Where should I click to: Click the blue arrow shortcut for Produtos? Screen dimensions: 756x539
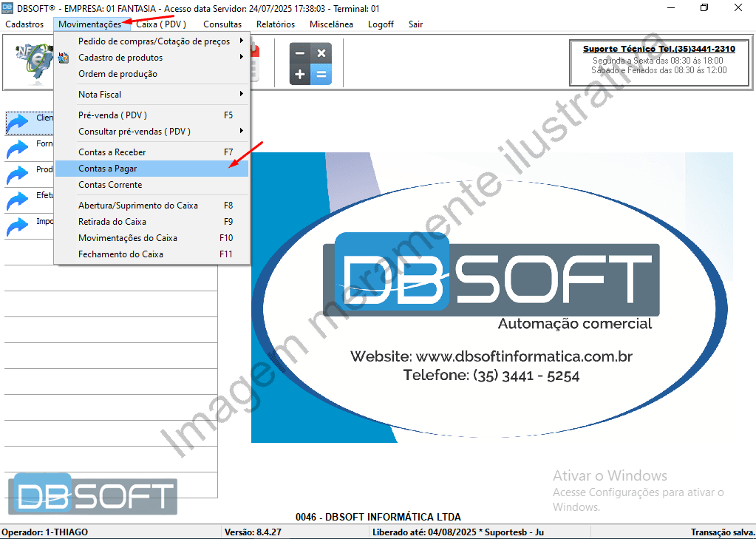coord(18,174)
